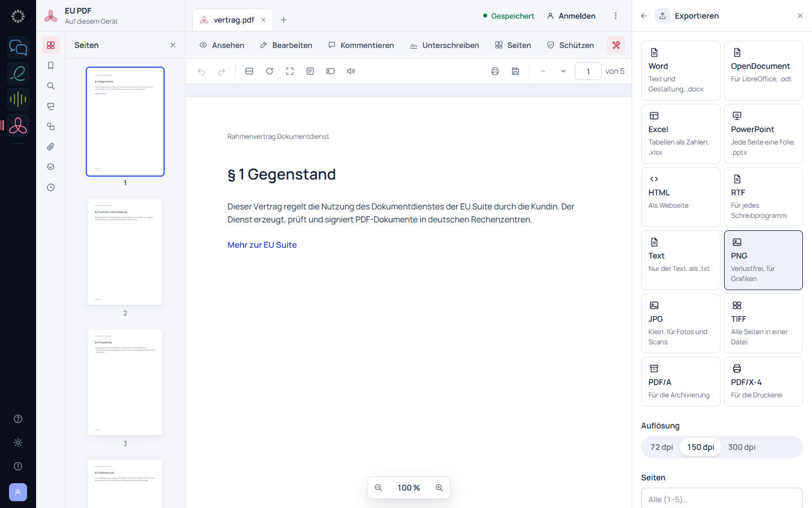This screenshot has height=508, width=812.
Task: Open the Kommentieren tab
Action: (x=361, y=45)
